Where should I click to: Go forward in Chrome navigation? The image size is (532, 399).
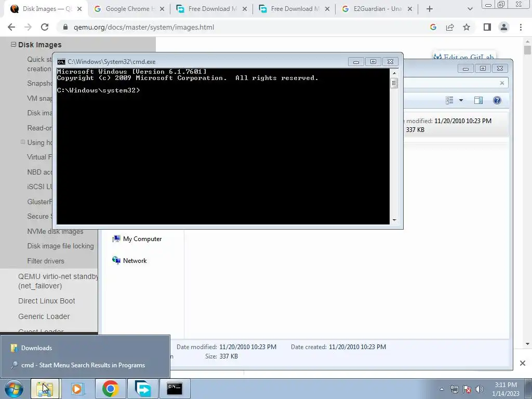(x=28, y=27)
